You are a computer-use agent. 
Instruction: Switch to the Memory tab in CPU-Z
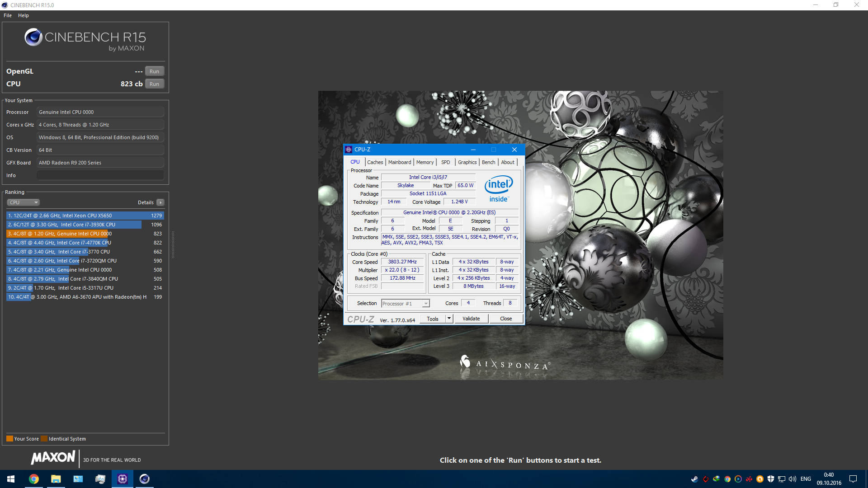(x=425, y=162)
